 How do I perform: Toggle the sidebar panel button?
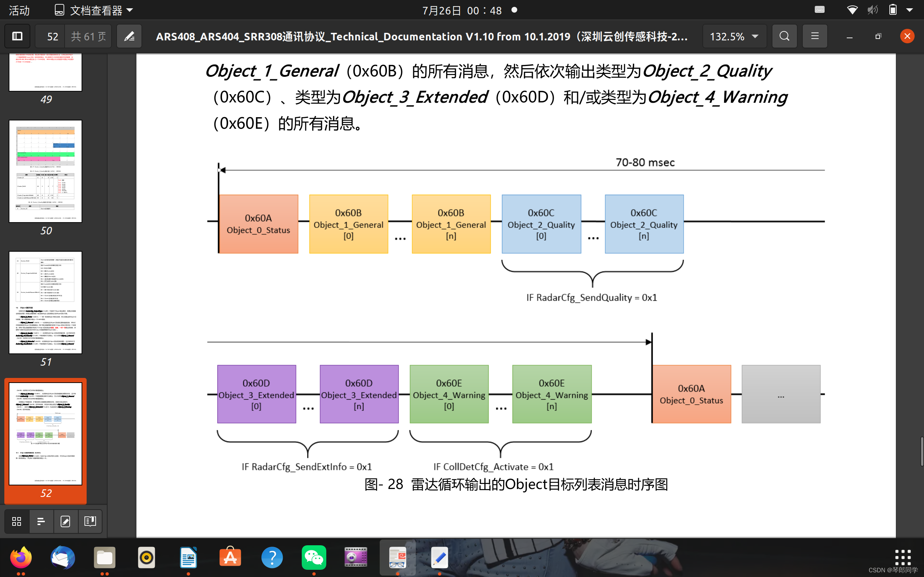tap(18, 36)
